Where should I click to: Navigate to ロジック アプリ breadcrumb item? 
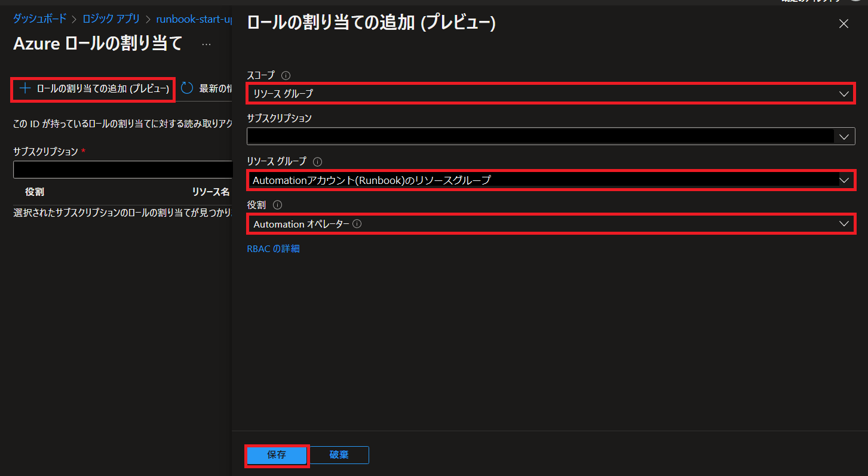click(x=111, y=19)
